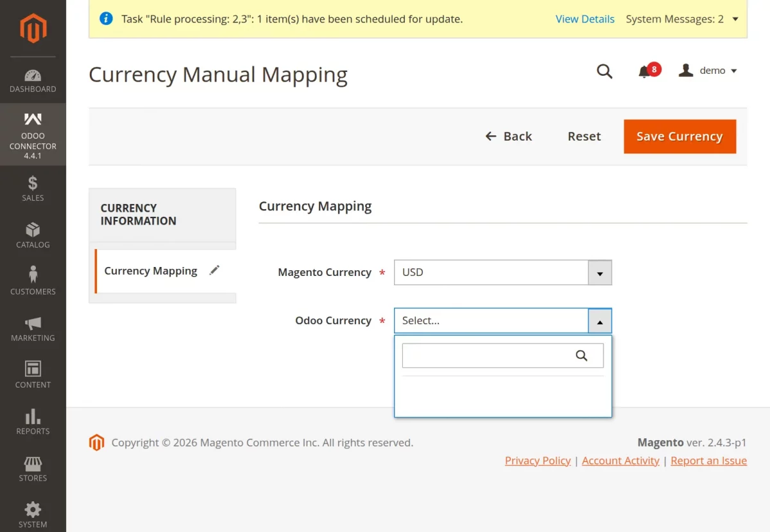Open the Catalog menu

click(x=33, y=236)
